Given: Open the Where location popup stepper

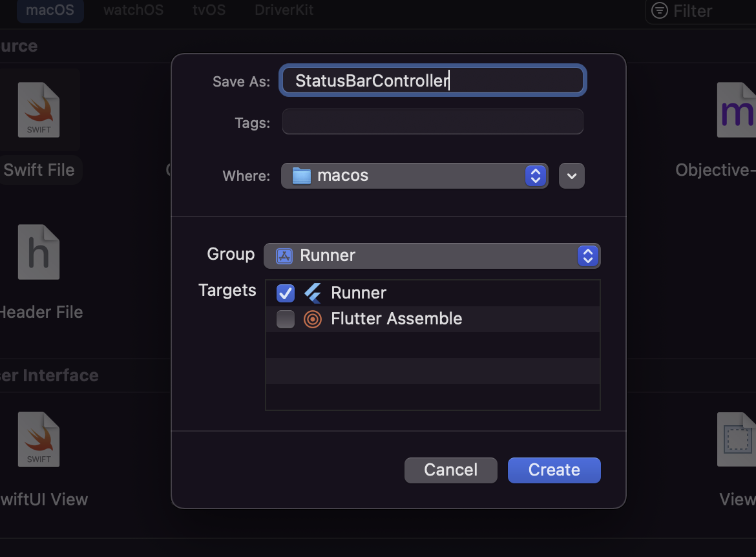Looking at the screenshot, I should tap(536, 176).
